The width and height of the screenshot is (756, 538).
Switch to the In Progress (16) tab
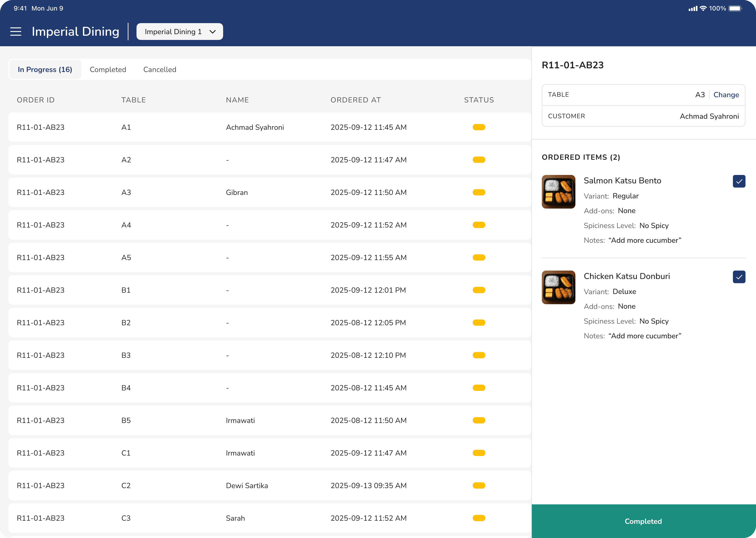coord(45,70)
